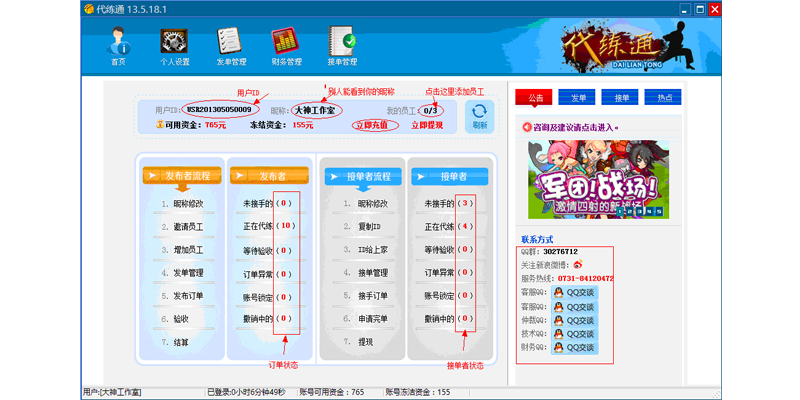The height and width of the screenshot is (400, 800).
Task: Click the Sina Weibo icon
Action: tap(578, 264)
